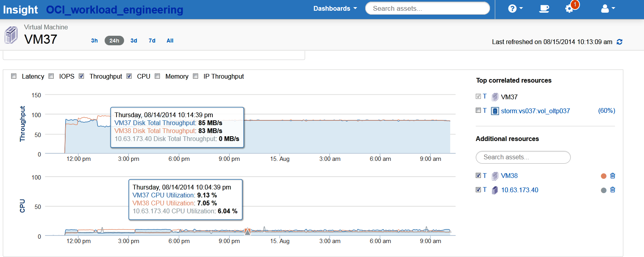
Task: Open the VM38 resource link
Action: click(x=509, y=176)
